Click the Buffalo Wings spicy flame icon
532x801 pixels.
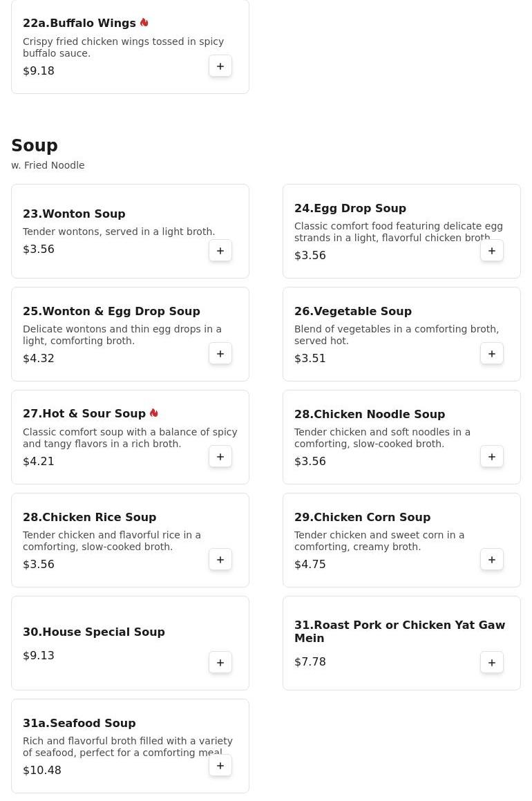(x=144, y=23)
